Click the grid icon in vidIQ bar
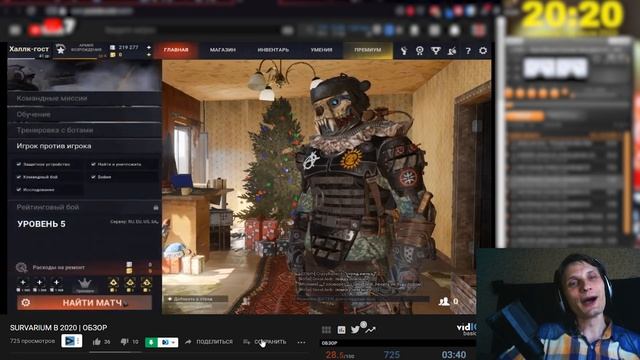This screenshot has width=640, height=360. (326, 330)
